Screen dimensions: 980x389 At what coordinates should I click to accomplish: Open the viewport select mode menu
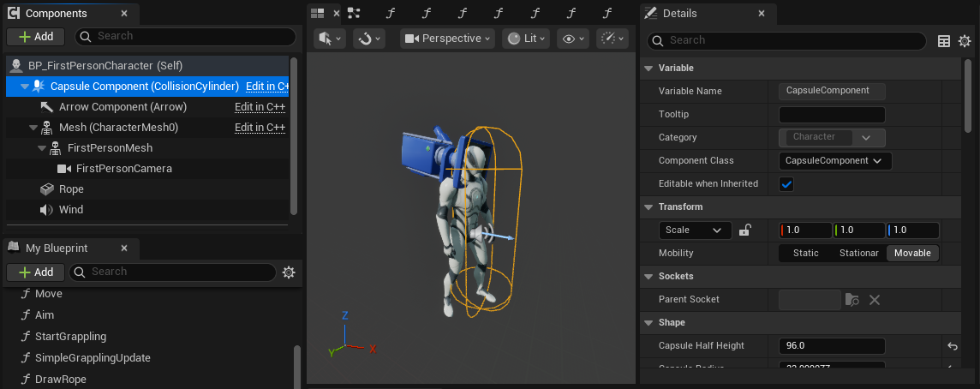[330, 39]
